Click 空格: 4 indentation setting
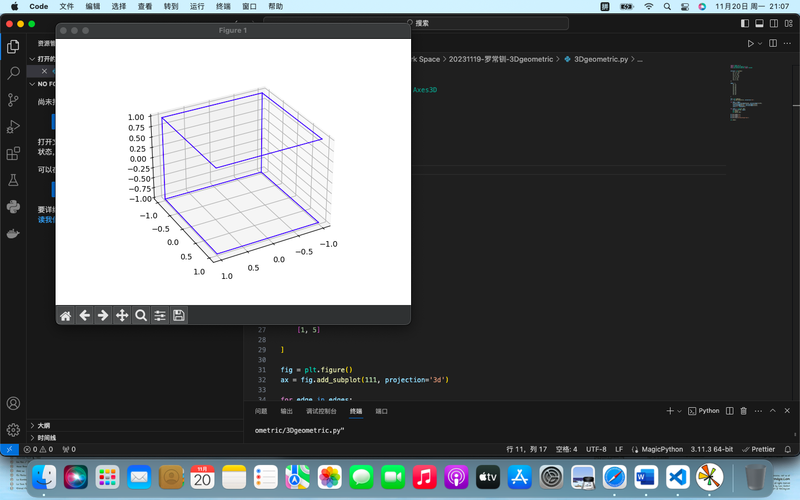The height and width of the screenshot is (500, 800). [x=566, y=449]
